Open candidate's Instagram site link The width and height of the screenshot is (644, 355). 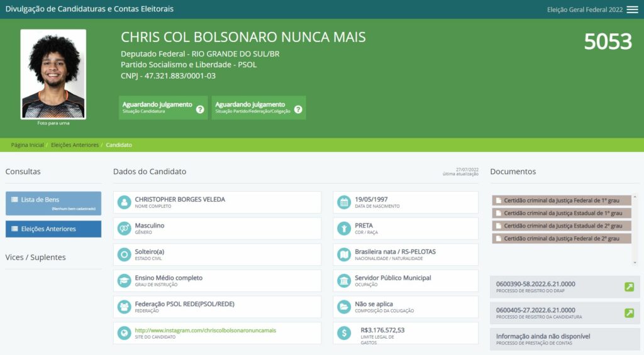205,330
